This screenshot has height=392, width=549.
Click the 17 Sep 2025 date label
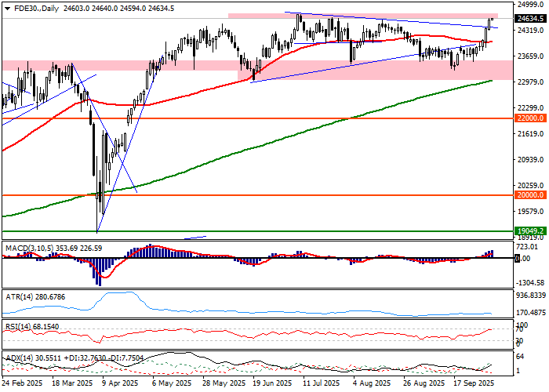pyautogui.click(x=471, y=385)
